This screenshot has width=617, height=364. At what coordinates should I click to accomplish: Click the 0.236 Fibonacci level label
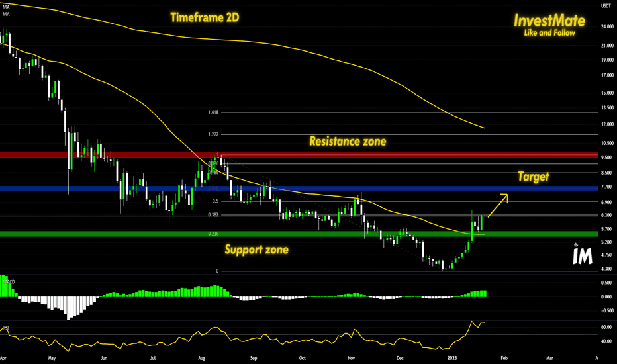[x=213, y=234]
